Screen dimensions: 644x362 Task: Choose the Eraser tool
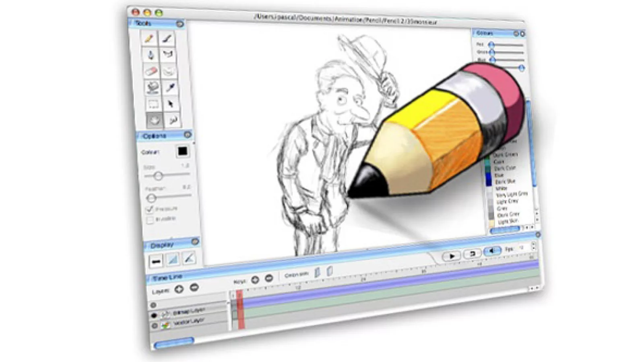[151, 71]
